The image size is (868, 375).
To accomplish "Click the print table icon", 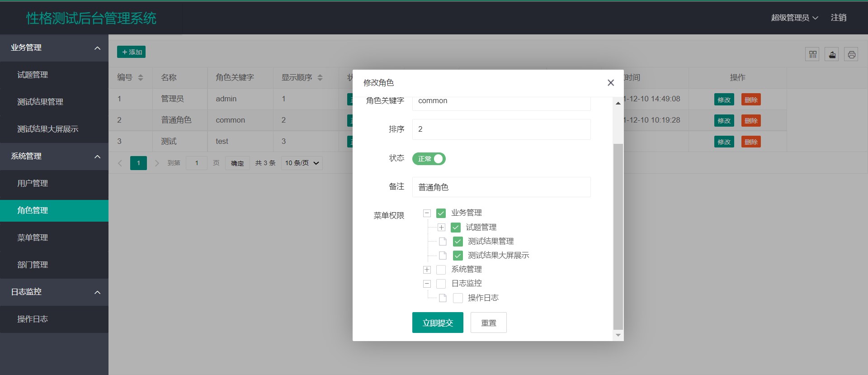I will pos(851,54).
